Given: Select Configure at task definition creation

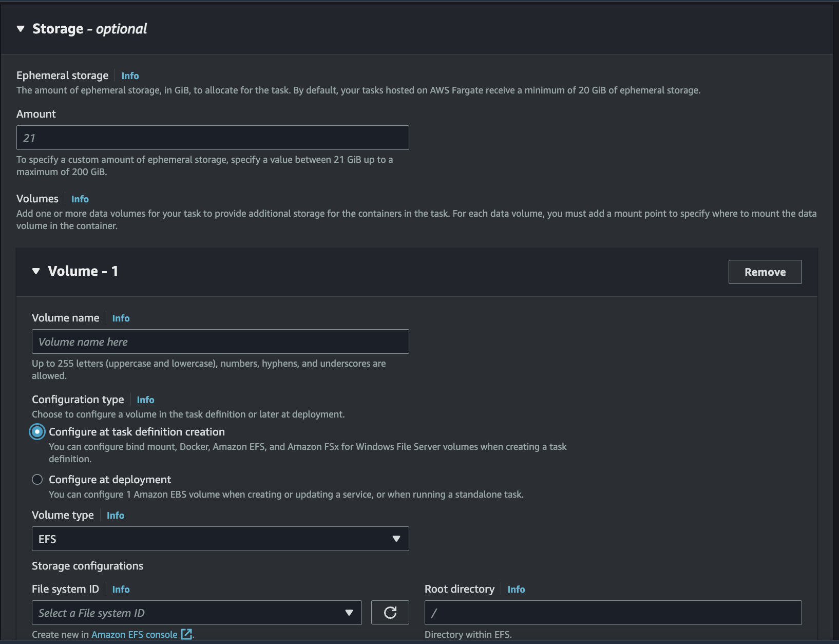Looking at the screenshot, I should [x=37, y=432].
